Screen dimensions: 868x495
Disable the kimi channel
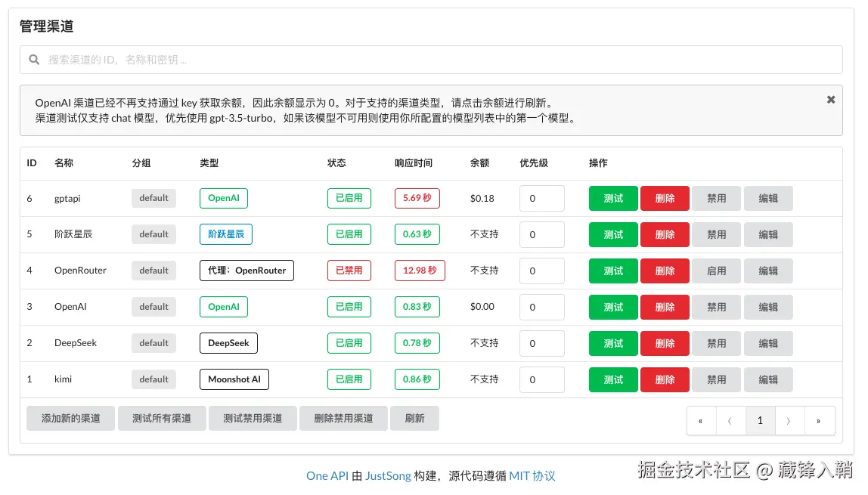click(716, 380)
